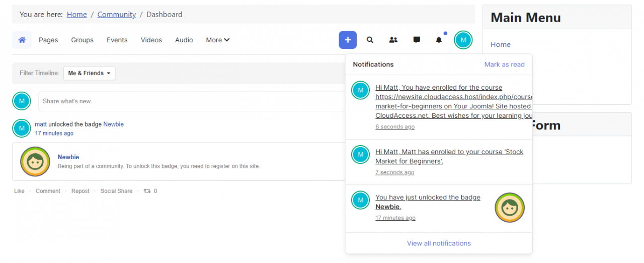Image resolution: width=644 pixels, height=263 pixels.
Task: Open the Videos menu item
Action: tap(151, 40)
